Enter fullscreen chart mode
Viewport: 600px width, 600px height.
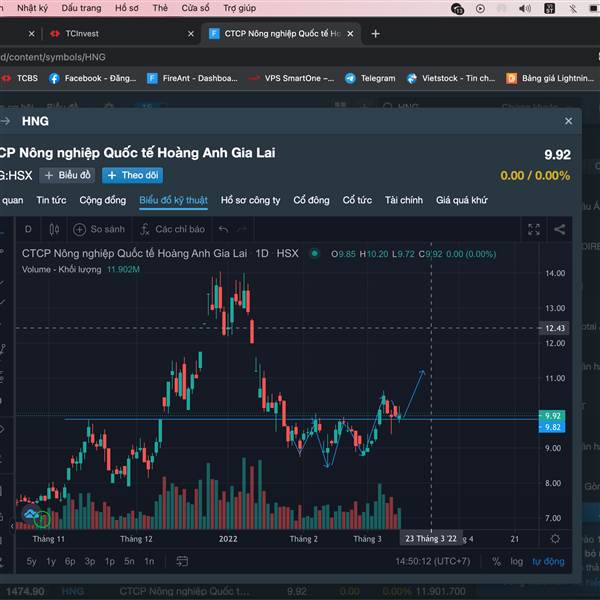(x=534, y=230)
